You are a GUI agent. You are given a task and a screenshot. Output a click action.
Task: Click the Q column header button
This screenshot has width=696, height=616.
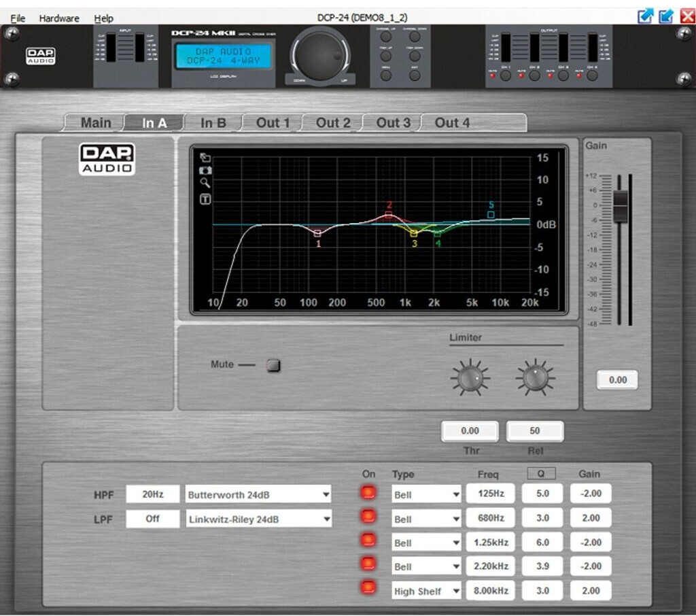point(541,473)
